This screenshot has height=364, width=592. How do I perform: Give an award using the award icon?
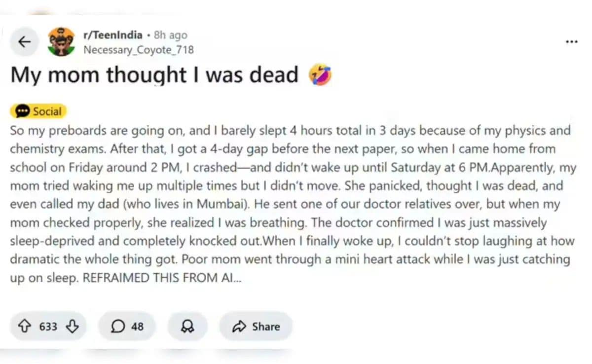pos(187,327)
